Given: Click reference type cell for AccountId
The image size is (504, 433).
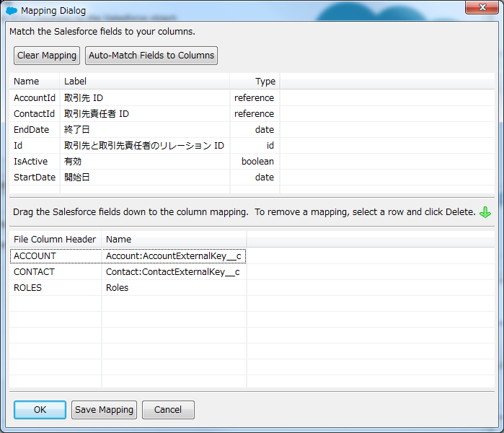Looking at the screenshot, I should 255,98.
